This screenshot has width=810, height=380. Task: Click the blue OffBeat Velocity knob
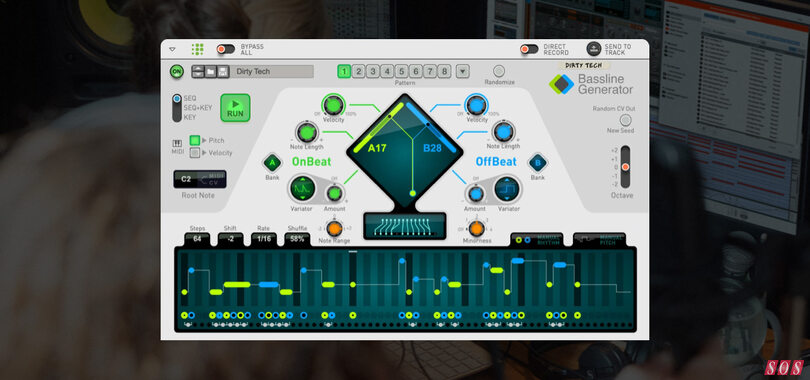[476, 105]
